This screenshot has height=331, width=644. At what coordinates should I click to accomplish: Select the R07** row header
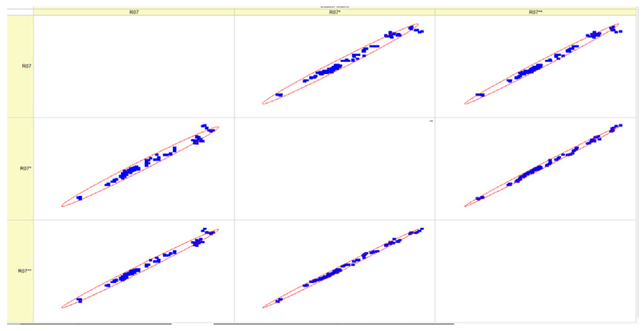[21, 272]
